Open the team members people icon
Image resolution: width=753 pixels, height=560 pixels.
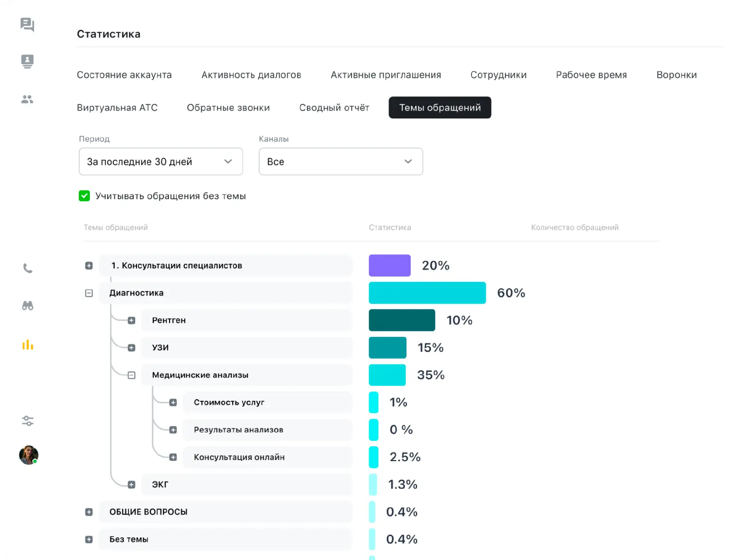[27, 99]
